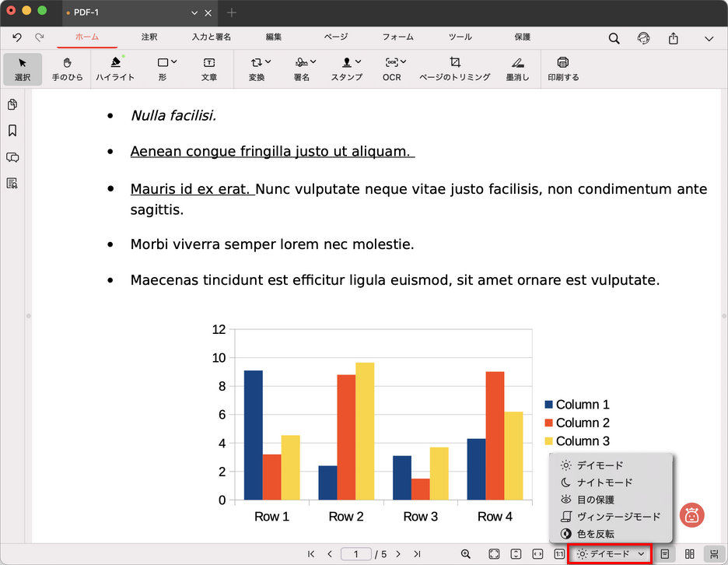Open the comments panel in left sidebar

coord(12,157)
